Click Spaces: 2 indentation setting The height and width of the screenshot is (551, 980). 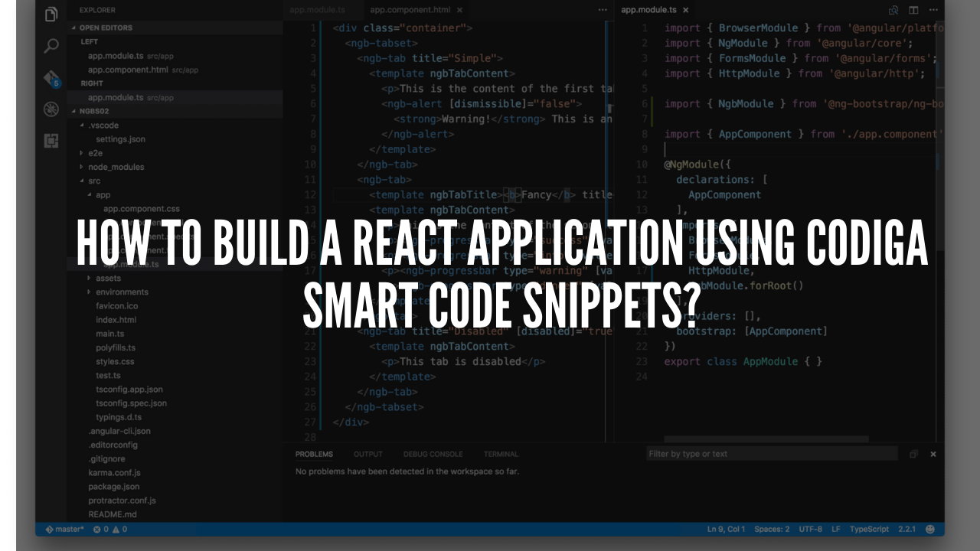pyautogui.click(x=772, y=529)
